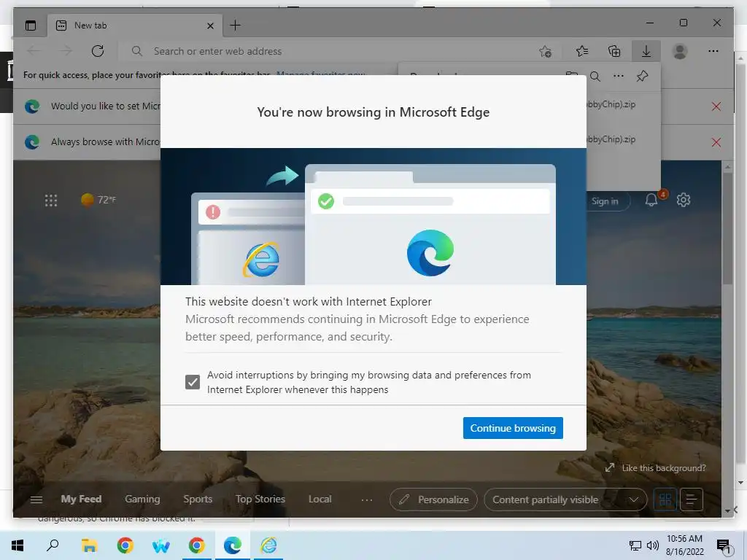Select the My Feed tab
Viewport: 747px width, 560px height.
tap(81, 499)
